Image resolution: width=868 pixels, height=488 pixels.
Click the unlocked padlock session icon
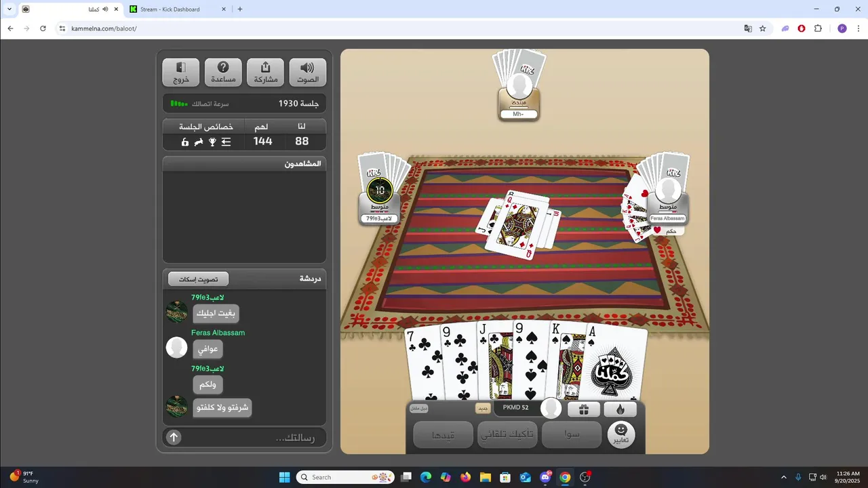184,142
